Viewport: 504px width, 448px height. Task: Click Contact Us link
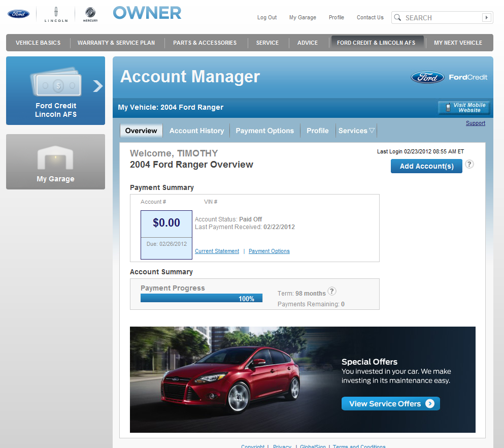pyautogui.click(x=370, y=17)
